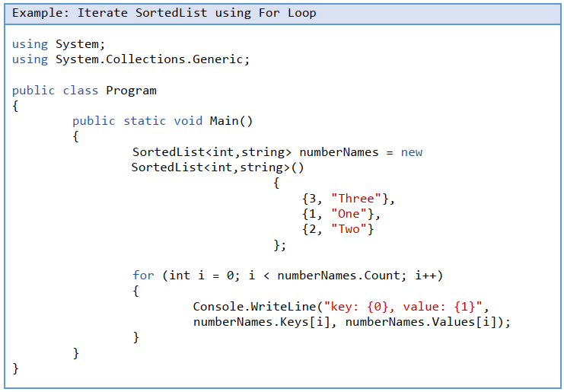564x392 pixels.
Task: Click the 'Program' class name
Action: tap(131, 91)
